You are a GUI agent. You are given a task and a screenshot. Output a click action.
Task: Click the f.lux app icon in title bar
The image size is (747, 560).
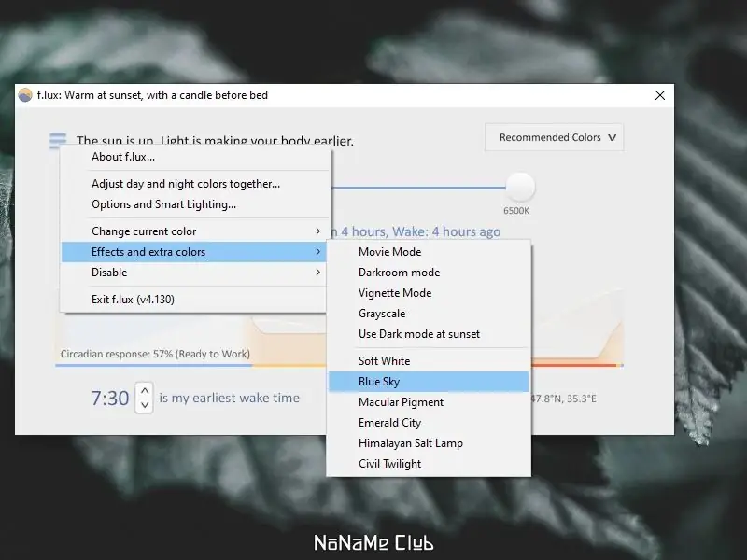(25, 95)
